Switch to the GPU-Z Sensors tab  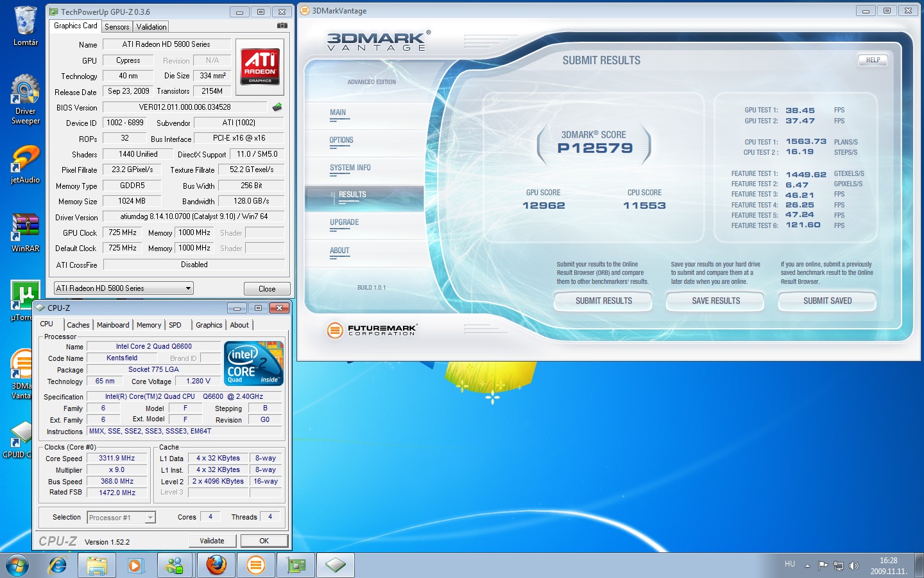[117, 27]
